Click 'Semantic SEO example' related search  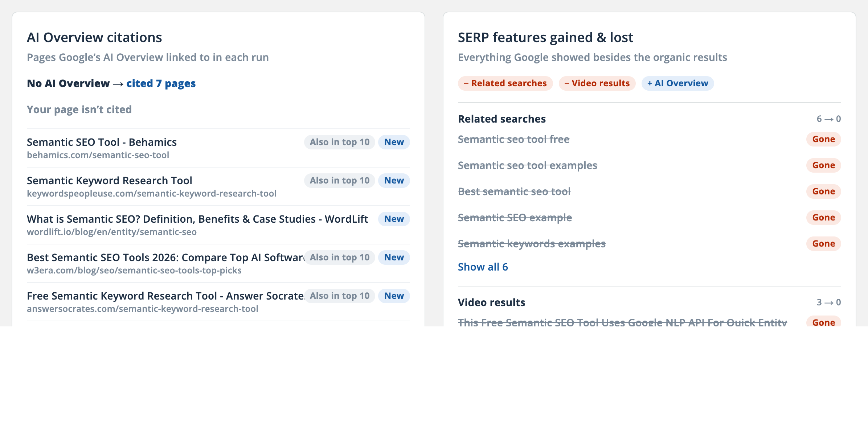(x=515, y=218)
